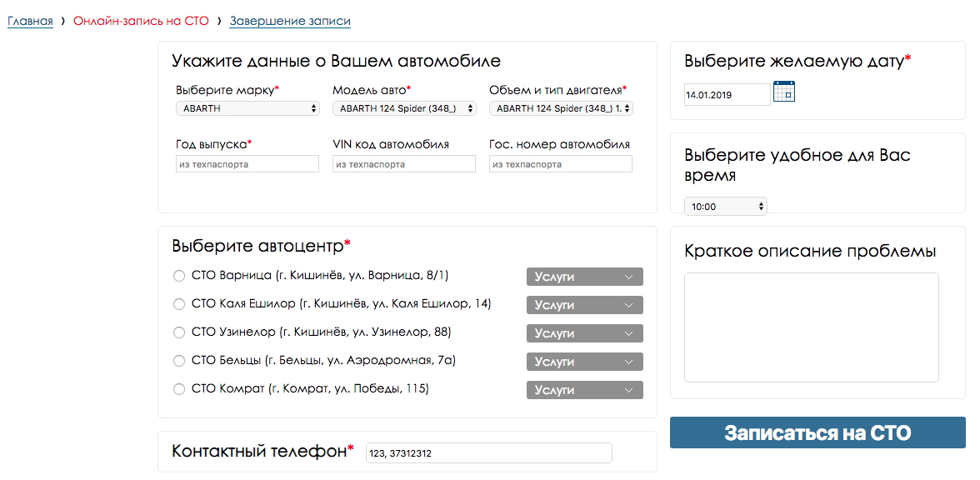This screenshot has width=980, height=480.
Task: Expand Услуги list for СТО Узинелор
Action: point(584,333)
